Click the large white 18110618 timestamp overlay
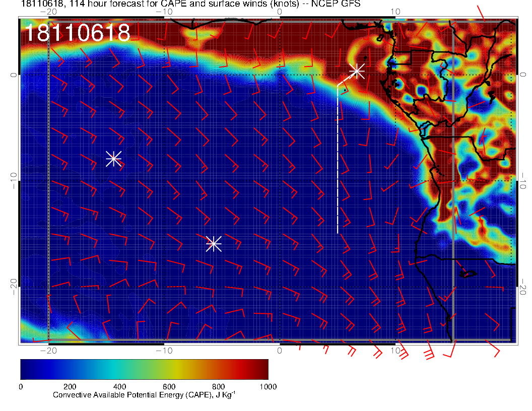Image resolution: width=532 pixels, height=411 pixels. tap(77, 33)
